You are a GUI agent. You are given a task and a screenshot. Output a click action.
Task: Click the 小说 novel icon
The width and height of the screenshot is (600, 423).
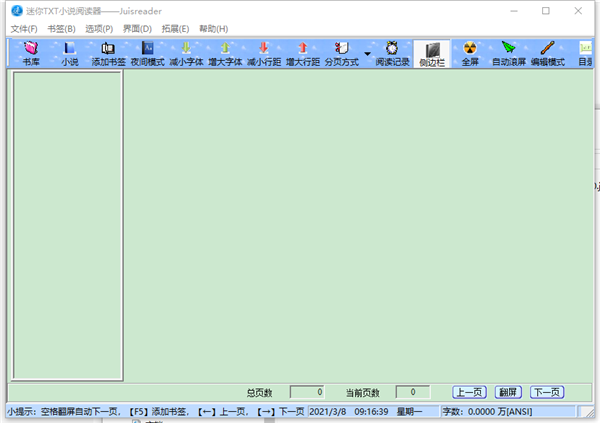tap(70, 54)
